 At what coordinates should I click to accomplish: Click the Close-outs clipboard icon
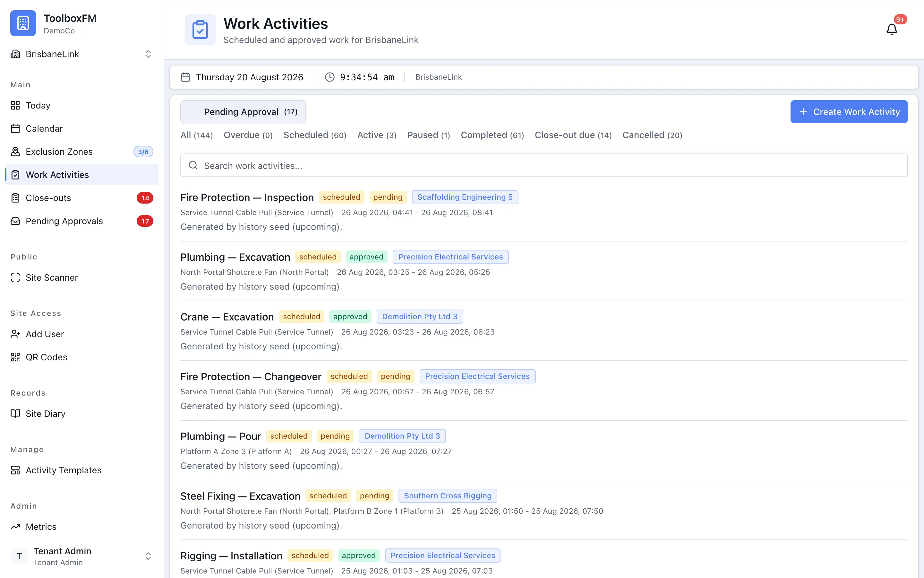point(15,198)
